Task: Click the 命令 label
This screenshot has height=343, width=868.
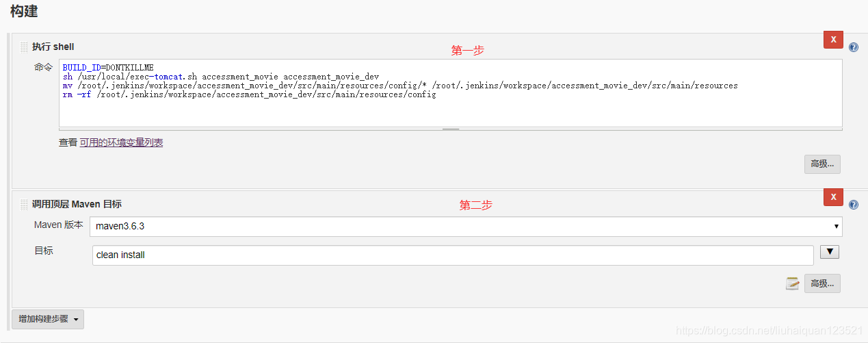Action: pyautogui.click(x=43, y=67)
